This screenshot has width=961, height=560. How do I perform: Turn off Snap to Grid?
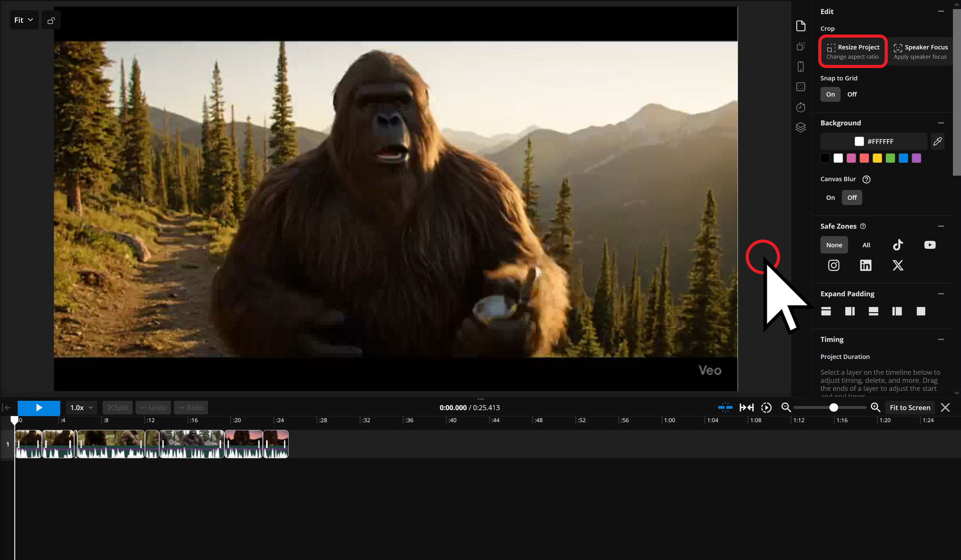[x=851, y=94]
